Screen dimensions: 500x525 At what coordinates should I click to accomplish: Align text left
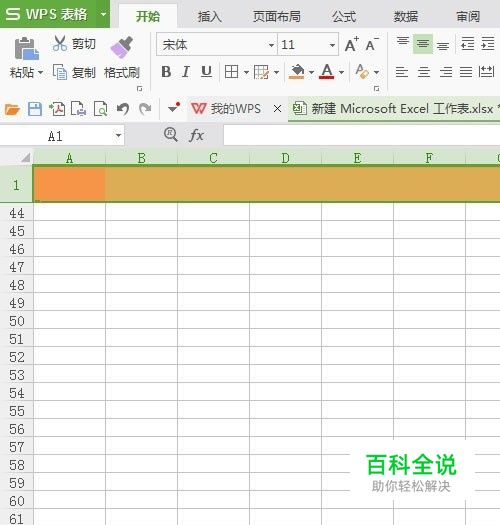[402, 72]
